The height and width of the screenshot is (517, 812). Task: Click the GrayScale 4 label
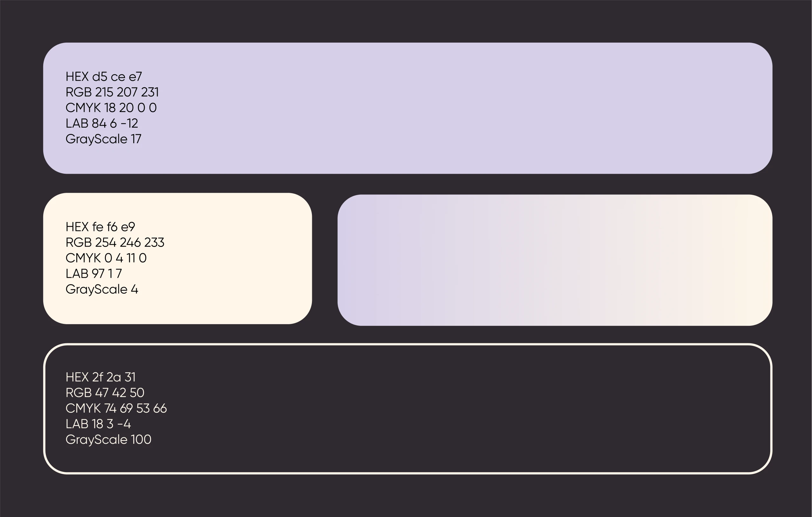(101, 289)
